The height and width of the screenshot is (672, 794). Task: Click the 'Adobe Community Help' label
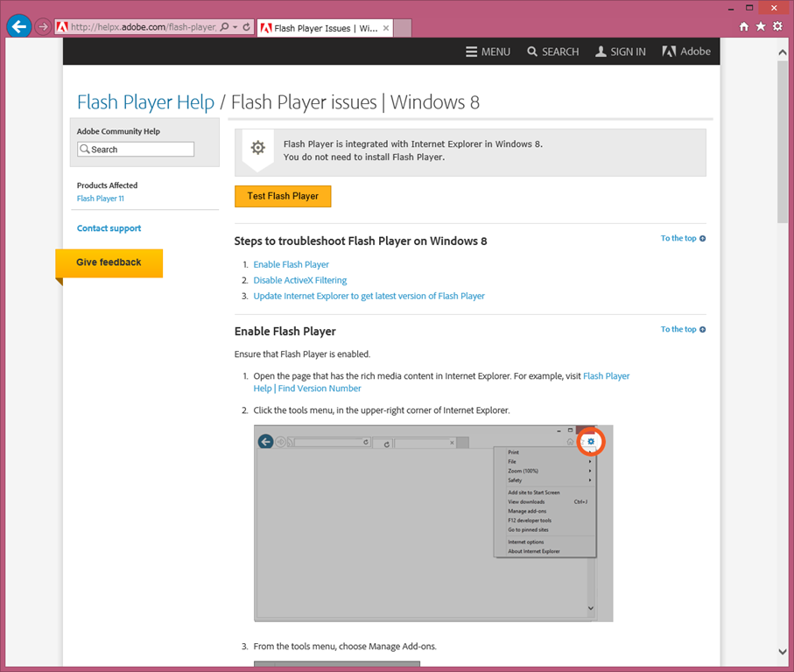coord(118,131)
